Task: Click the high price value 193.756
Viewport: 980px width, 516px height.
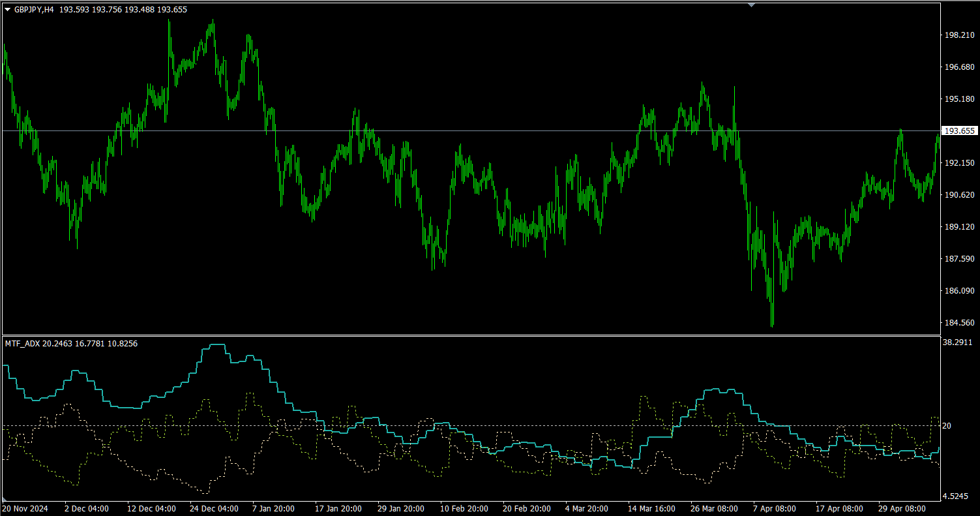Action: click(x=107, y=10)
